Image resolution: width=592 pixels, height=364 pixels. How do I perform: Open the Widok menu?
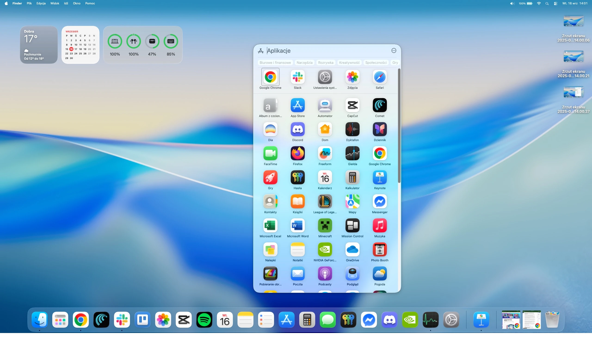(55, 3)
